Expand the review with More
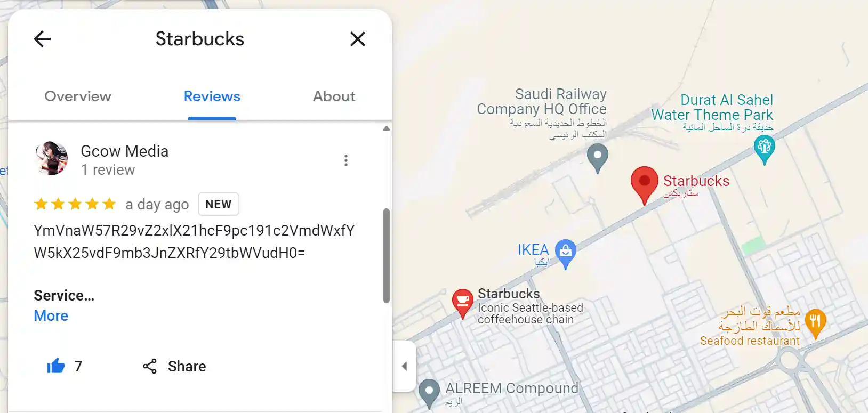 [51, 316]
